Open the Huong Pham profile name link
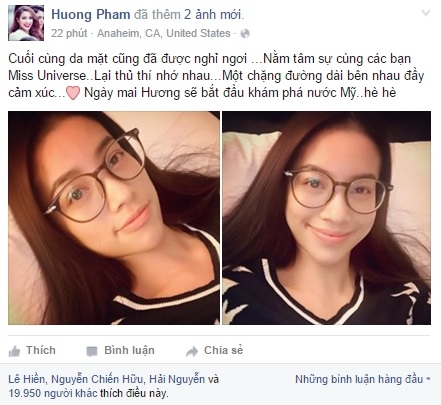Screen dimensions: 442x405 click(91, 15)
